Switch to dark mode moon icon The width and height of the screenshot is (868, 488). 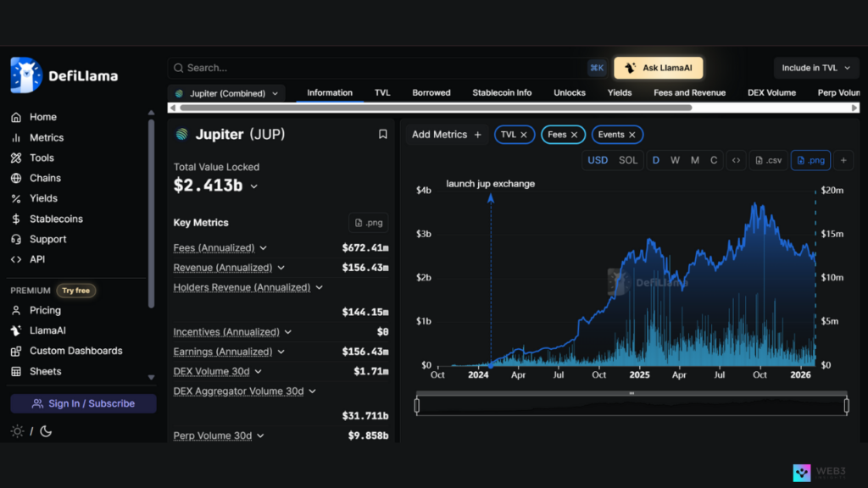click(x=46, y=431)
